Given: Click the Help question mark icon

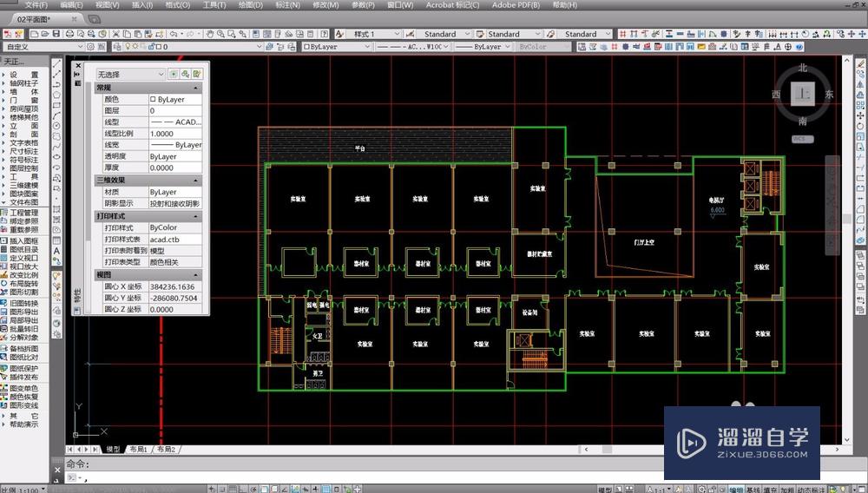Looking at the screenshot, I should pos(325,35).
